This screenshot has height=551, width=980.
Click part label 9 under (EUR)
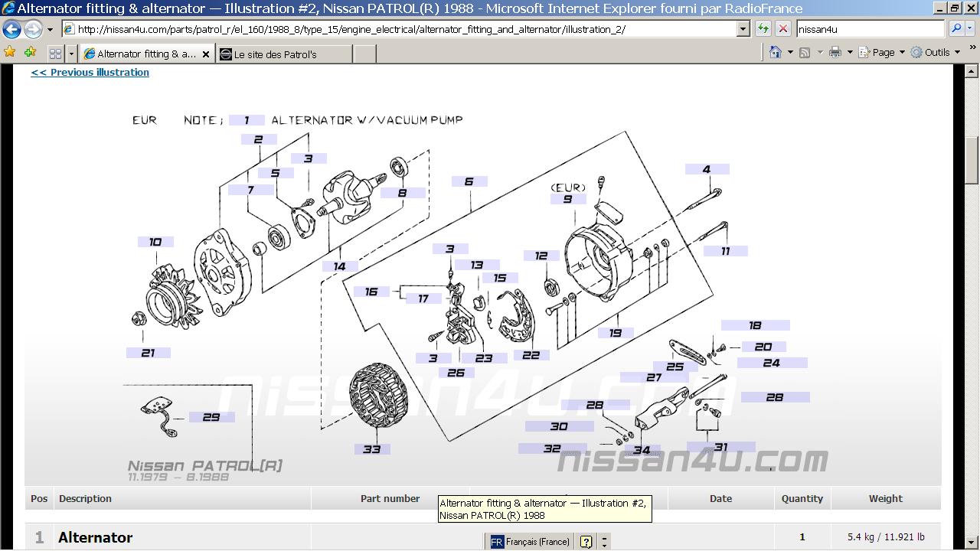pos(568,199)
